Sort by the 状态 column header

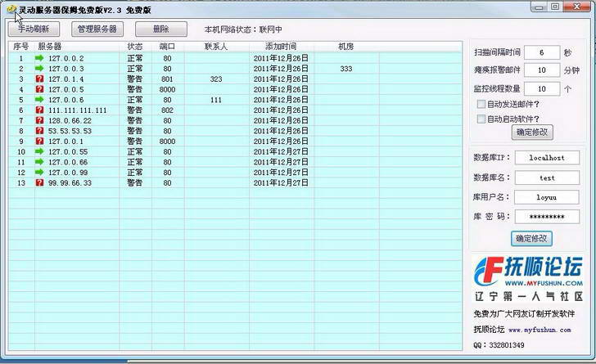coord(135,47)
